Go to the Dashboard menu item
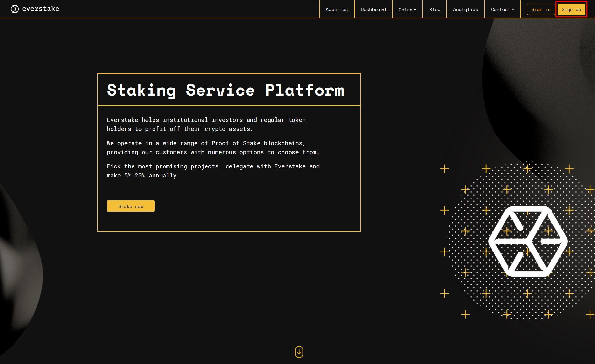The height and width of the screenshot is (364, 595). pos(373,9)
